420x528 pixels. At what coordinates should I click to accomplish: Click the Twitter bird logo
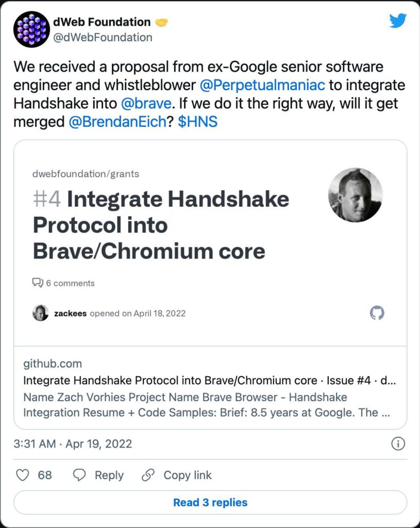click(x=398, y=21)
